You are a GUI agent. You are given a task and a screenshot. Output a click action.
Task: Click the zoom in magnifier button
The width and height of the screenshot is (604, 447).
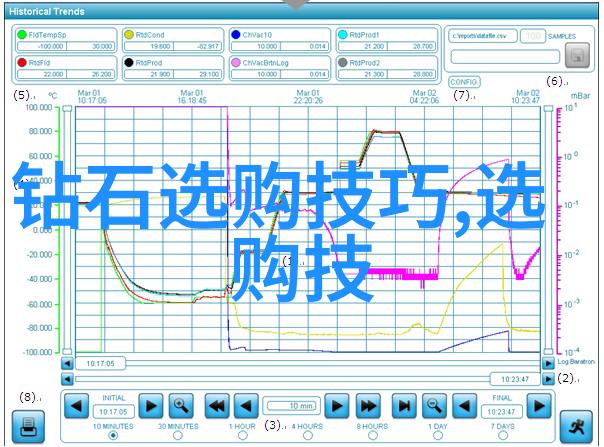[x=181, y=405]
